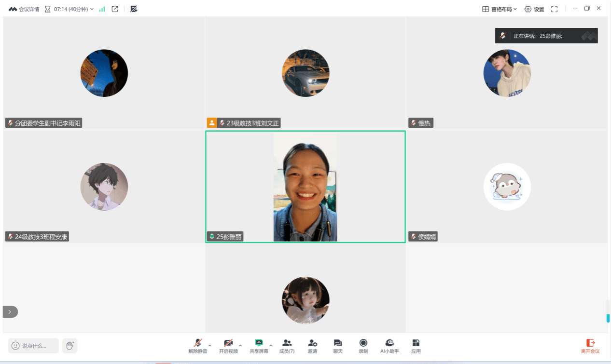Click the pop-out share icon in top bar
Screen dimensions: 611x364
click(x=115, y=9)
